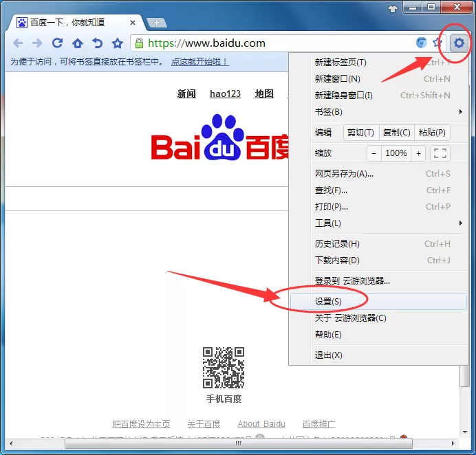The width and height of the screenshot is (476, 455).
Task: Open the 新闻 link
Action: [186, 93]
